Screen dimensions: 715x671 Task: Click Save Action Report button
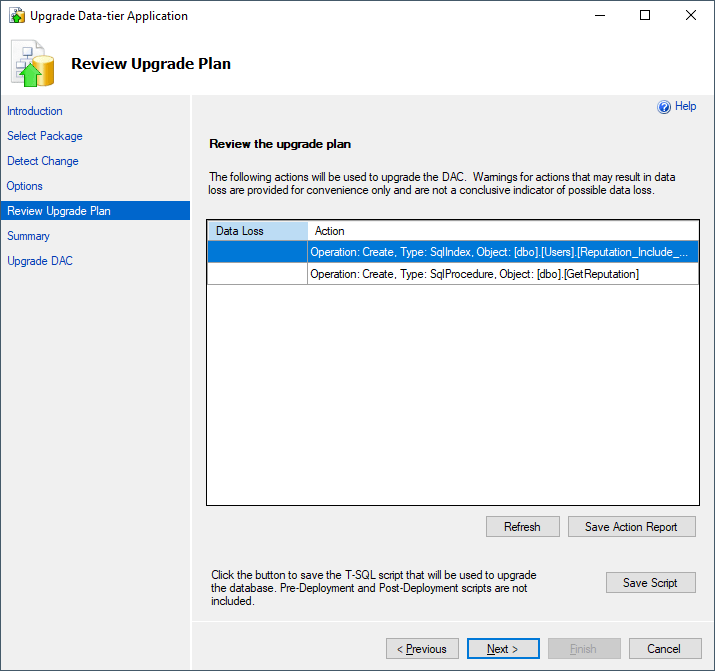tap(631, 527)
